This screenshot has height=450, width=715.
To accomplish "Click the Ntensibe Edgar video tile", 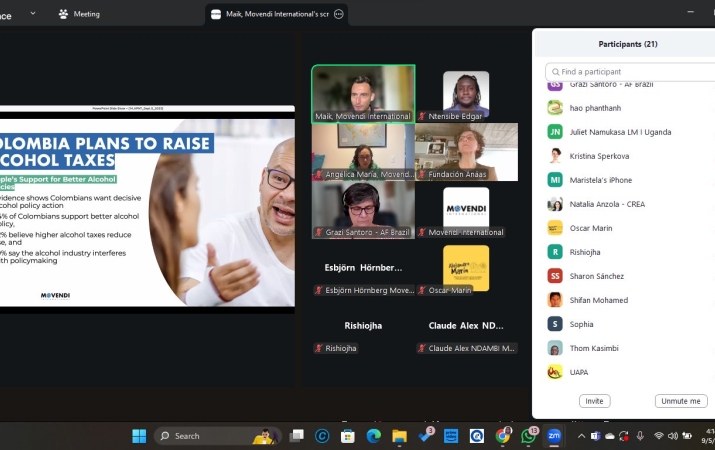I will [x=466, y=94].
